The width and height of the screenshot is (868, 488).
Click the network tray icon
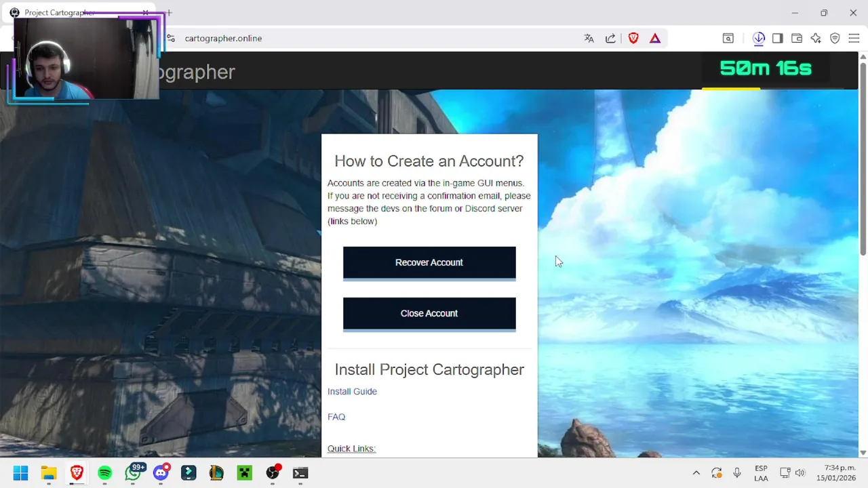pyautogui.click(x=785, y=473)
